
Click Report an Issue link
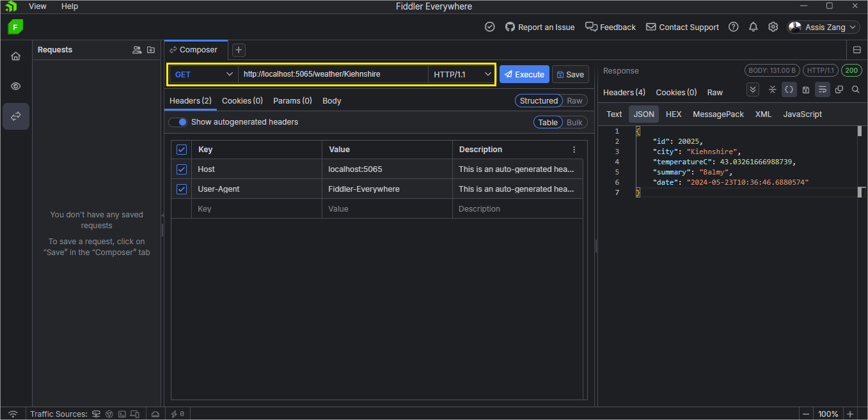[540, 27]
